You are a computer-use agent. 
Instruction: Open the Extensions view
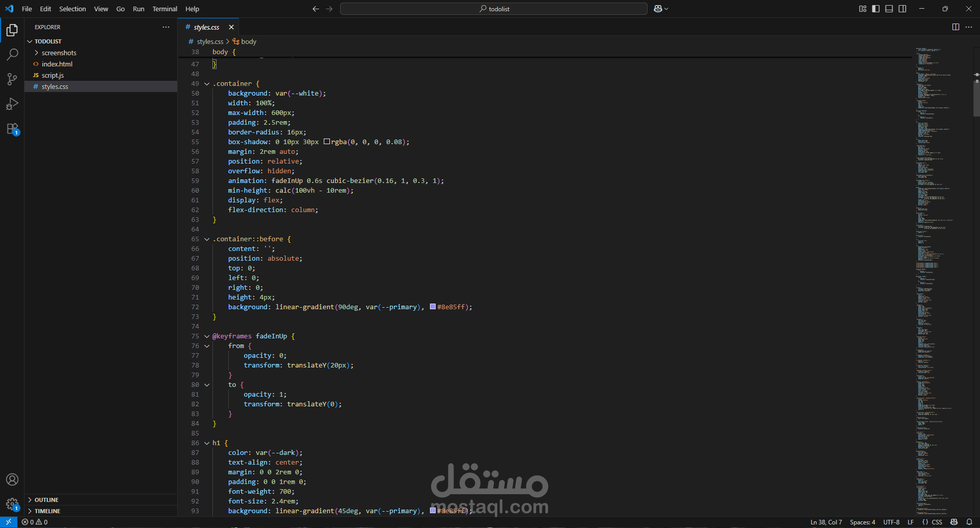point(12,129)
